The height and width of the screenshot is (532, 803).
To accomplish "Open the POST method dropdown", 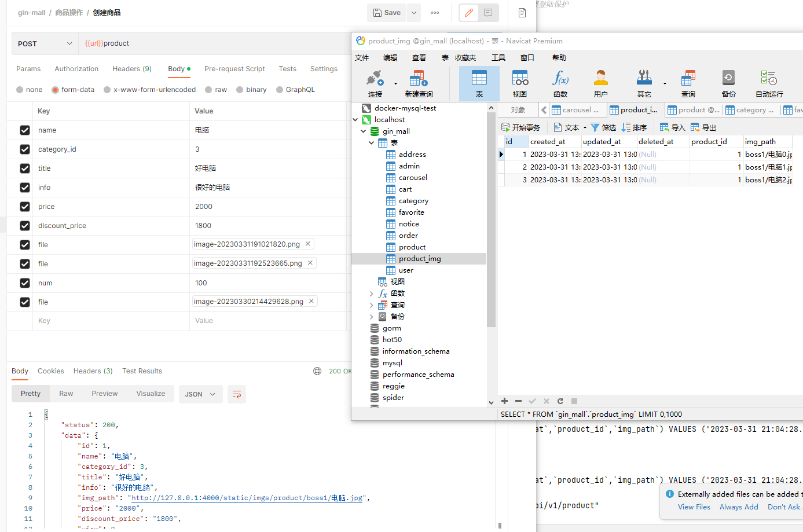I will (x=45, y=43).
